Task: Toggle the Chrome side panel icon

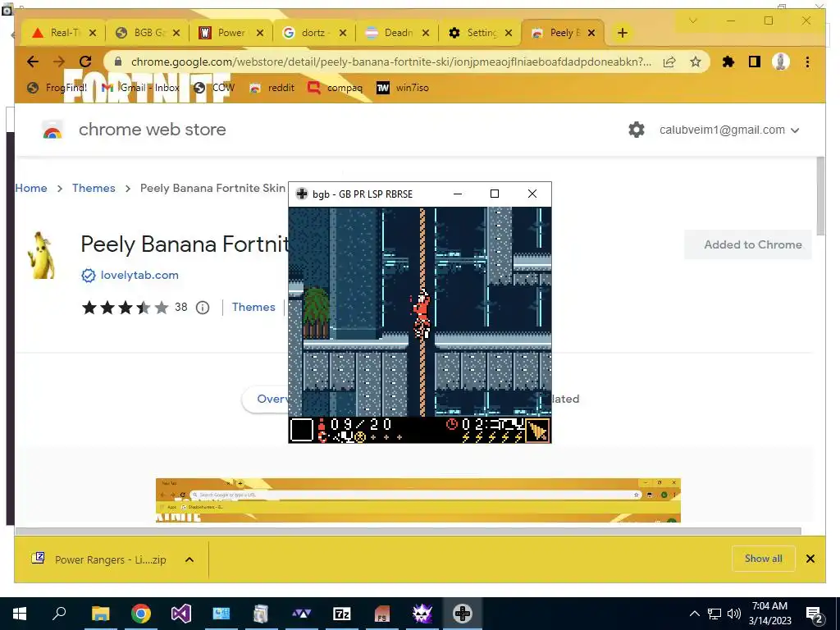Action: [755, 62]
